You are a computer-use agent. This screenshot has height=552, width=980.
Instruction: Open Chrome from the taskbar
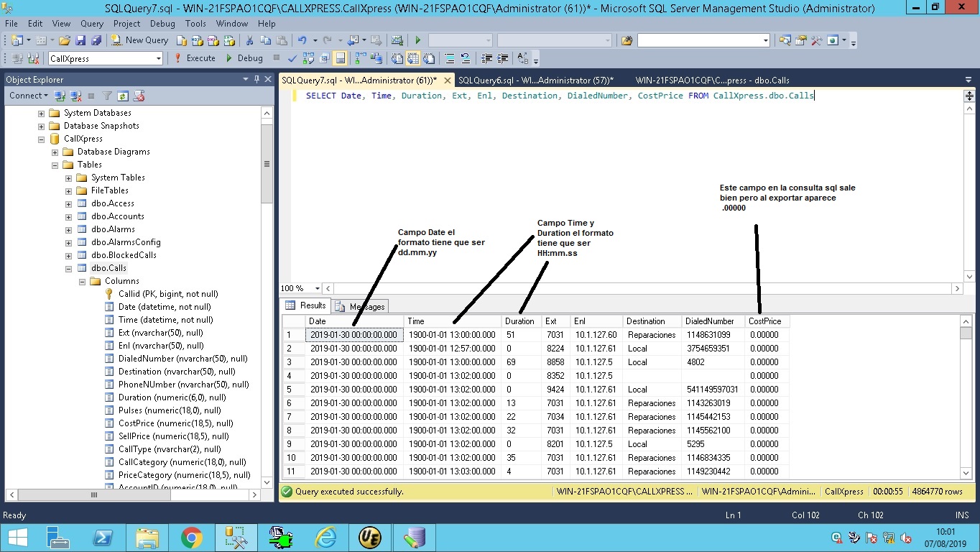point(191,538)
